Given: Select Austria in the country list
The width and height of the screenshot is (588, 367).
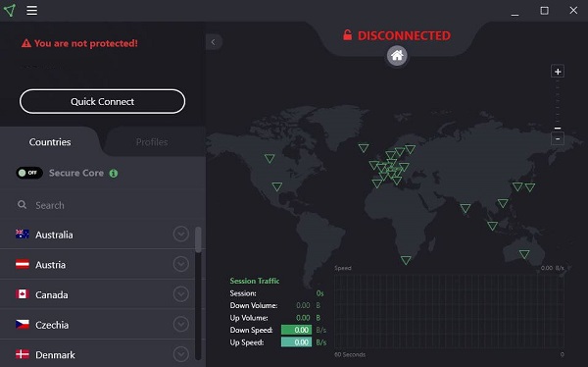Looking at the screenshot, I should point(97,264).
